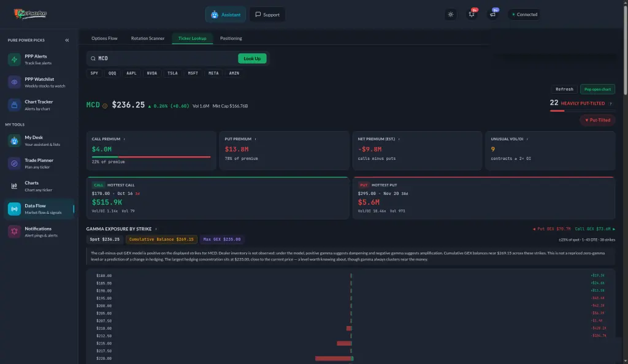Screen dimensions: 628x364
Task: Open the announcements megaphone icon
Action: [x=492, y=14]
